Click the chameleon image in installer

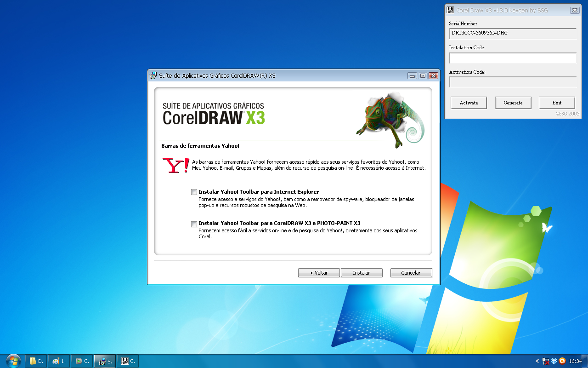point(390,120)
